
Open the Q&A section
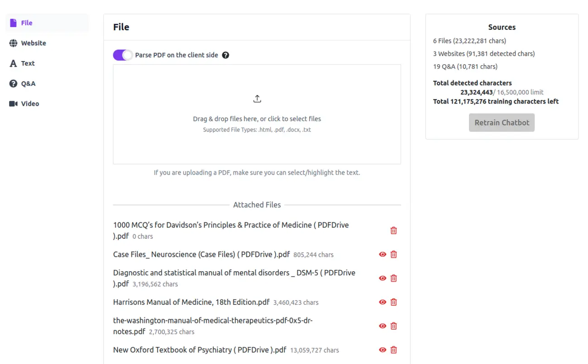click(28, 84)
